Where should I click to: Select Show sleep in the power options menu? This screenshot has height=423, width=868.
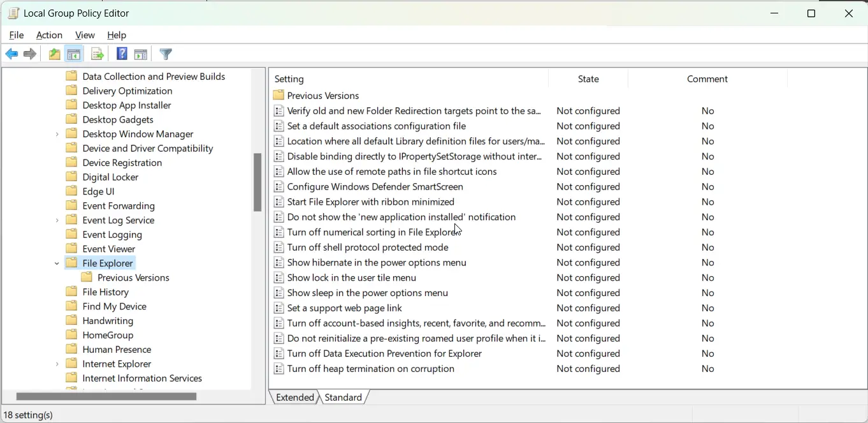coord(368,293)
